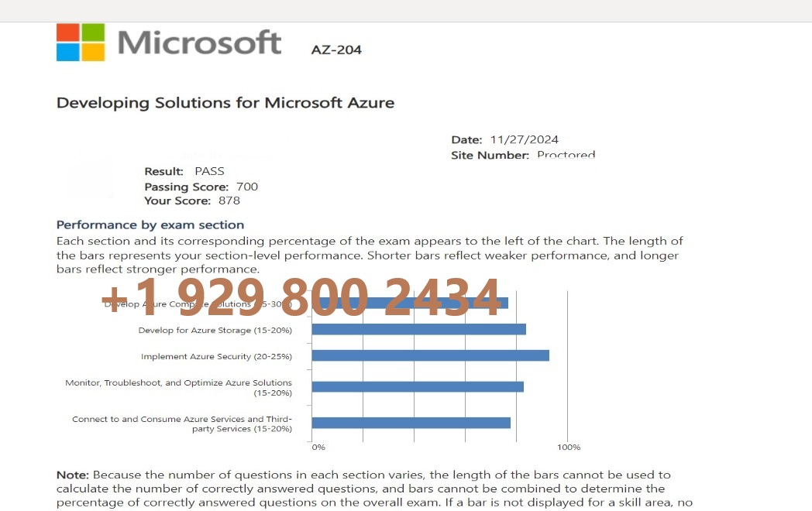
Task: Click the Passing Score 700 value
Action: [x=247, y=187]
